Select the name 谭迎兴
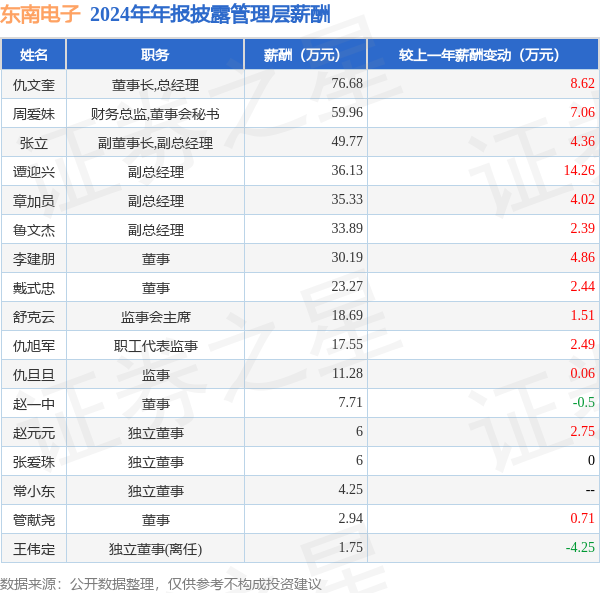Screen dimensions: 600x593 tap(34, 172)
